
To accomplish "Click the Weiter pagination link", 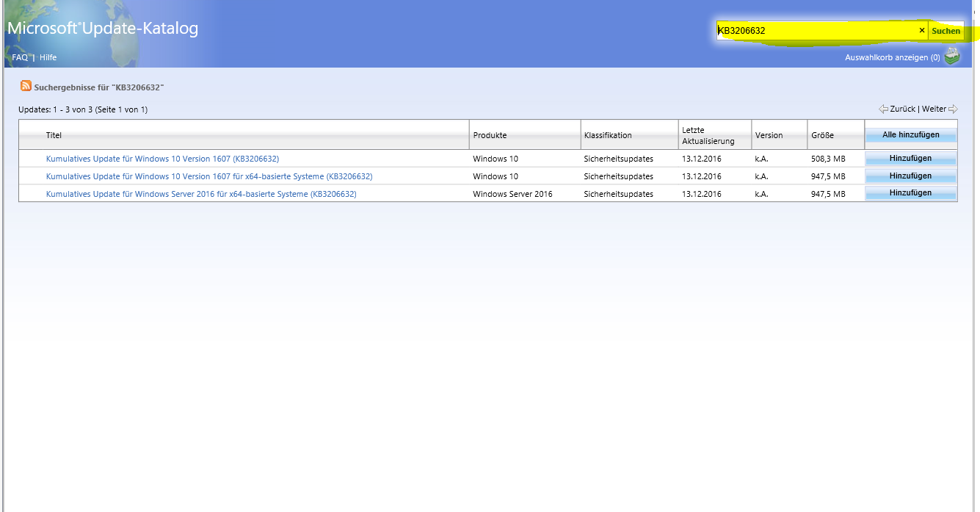I will tap(934, 109).
